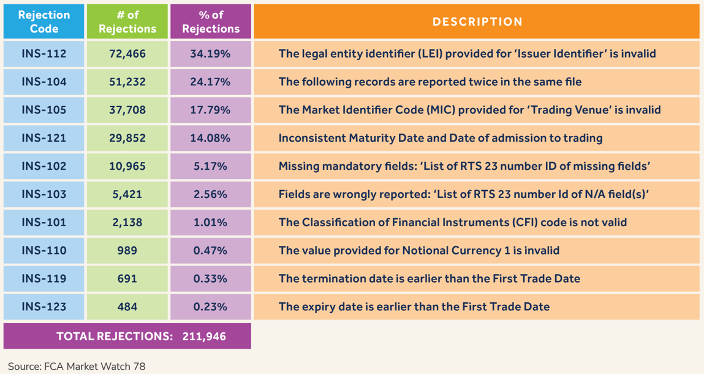Screen dimensions: 704x374
Task: Click the '% of Rejections' header
Action: (211, 22)
